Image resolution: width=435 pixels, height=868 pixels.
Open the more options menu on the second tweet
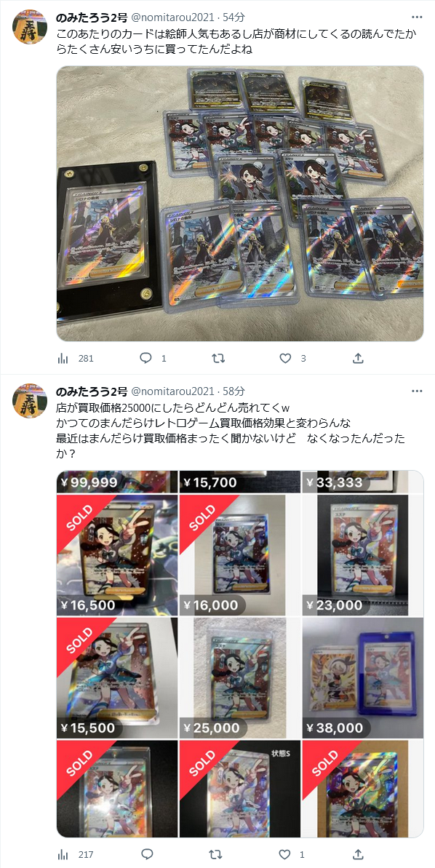tap(417, 391)
